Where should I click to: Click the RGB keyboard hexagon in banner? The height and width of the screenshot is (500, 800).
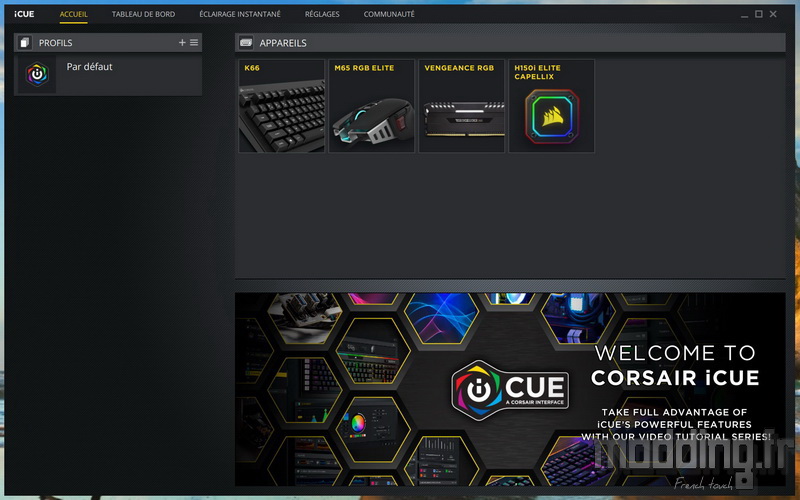[373, 350]
